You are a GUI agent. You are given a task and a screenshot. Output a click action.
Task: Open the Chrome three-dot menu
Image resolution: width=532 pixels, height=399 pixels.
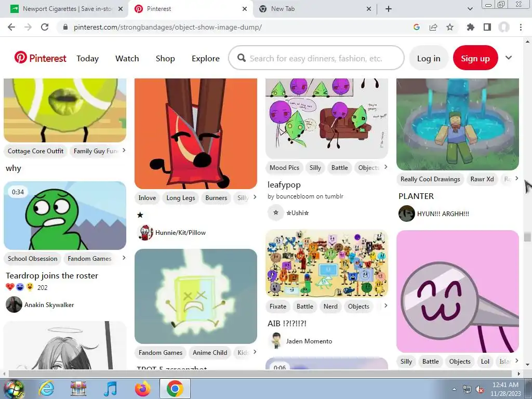coord(521,27)
